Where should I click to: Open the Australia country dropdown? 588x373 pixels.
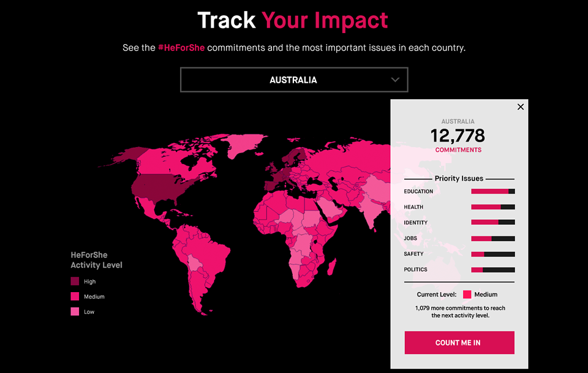(294, 80)
